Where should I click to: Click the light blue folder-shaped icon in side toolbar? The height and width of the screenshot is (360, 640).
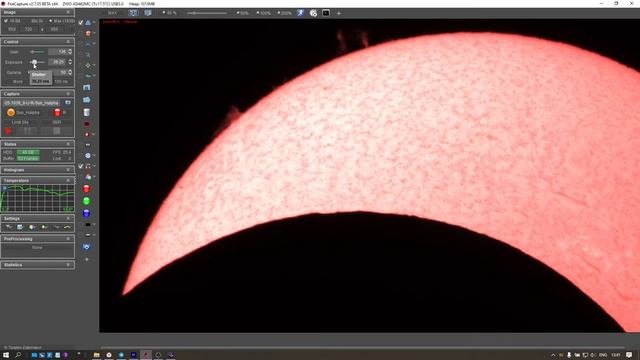tap(87, 100)
